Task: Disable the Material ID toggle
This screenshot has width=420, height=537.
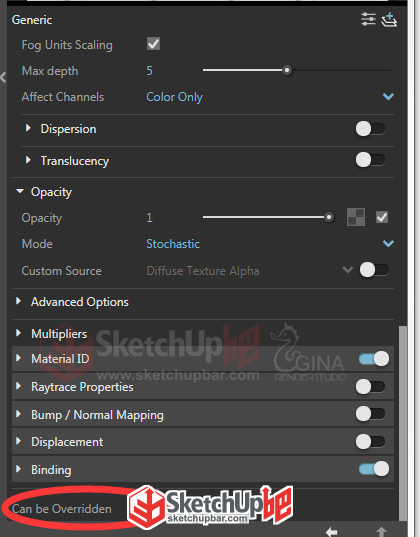Action: 374,359
